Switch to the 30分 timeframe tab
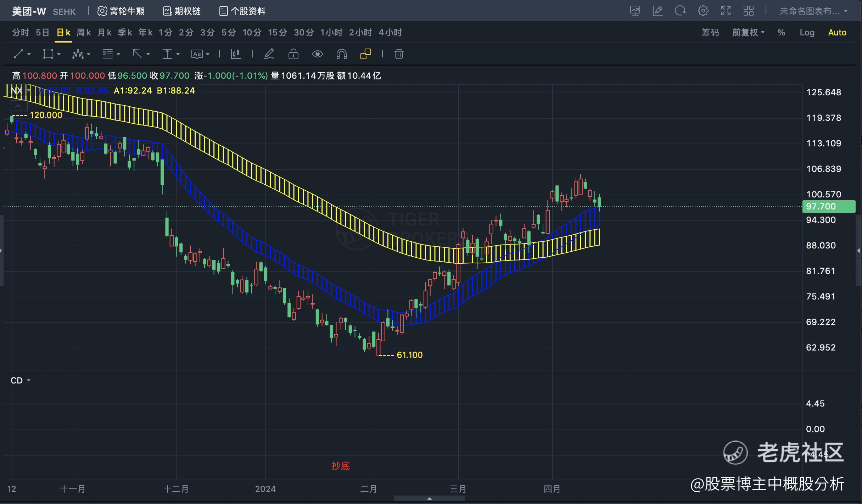Screen dimensions: 862x504 tap(303, 33)
